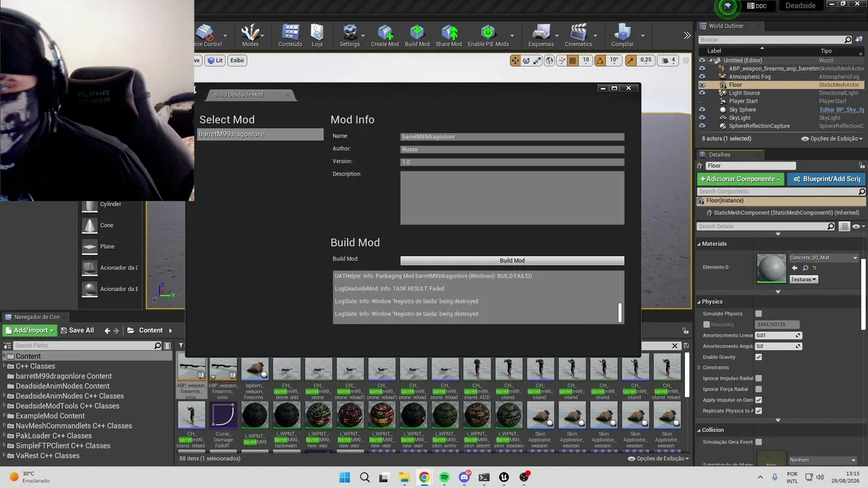The width and height of the screenshot is (868, 488).
Task: Open the Loja marketplace icon
Action: click(317, 35)
